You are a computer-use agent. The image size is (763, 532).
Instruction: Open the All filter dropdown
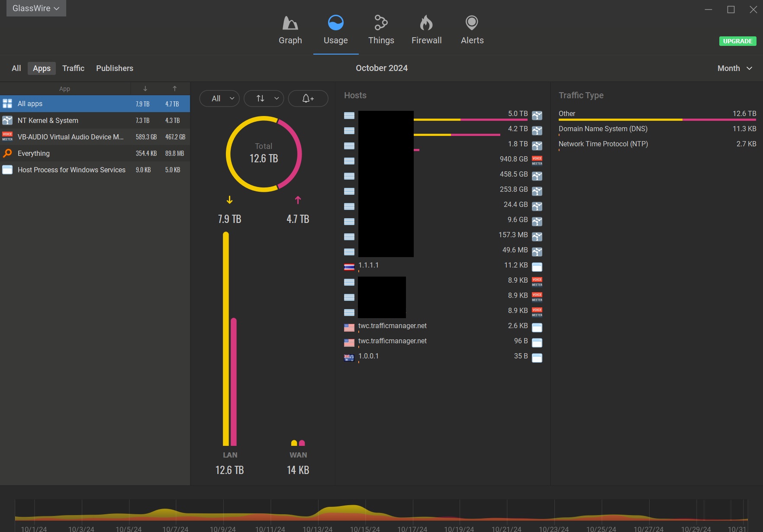[x=219, y=99]
